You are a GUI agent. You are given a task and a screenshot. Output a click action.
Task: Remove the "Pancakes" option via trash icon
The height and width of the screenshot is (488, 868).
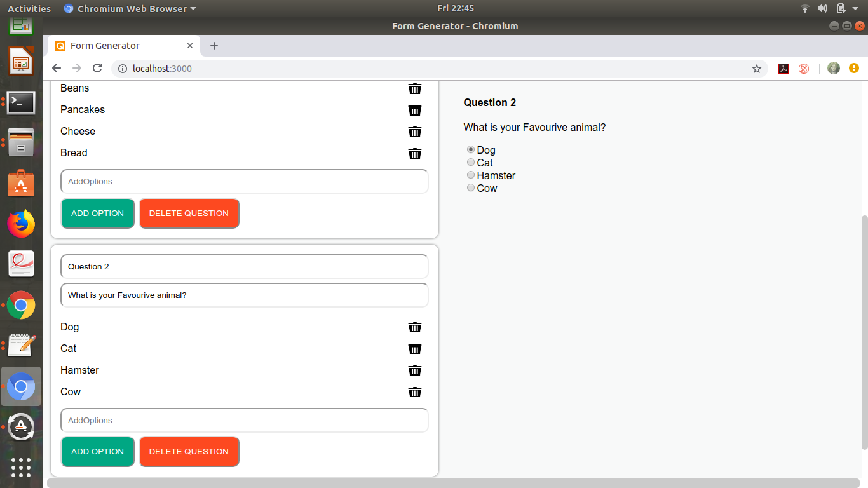(x=415, y=111)
